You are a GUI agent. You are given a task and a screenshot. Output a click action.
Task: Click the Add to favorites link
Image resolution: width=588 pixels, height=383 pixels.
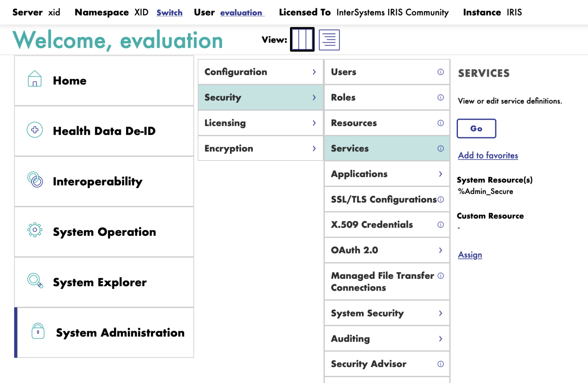pos(488,155)
